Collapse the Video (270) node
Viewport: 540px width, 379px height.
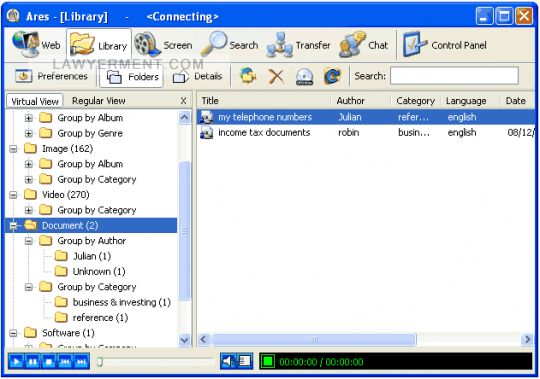click(x=13, y=195)
